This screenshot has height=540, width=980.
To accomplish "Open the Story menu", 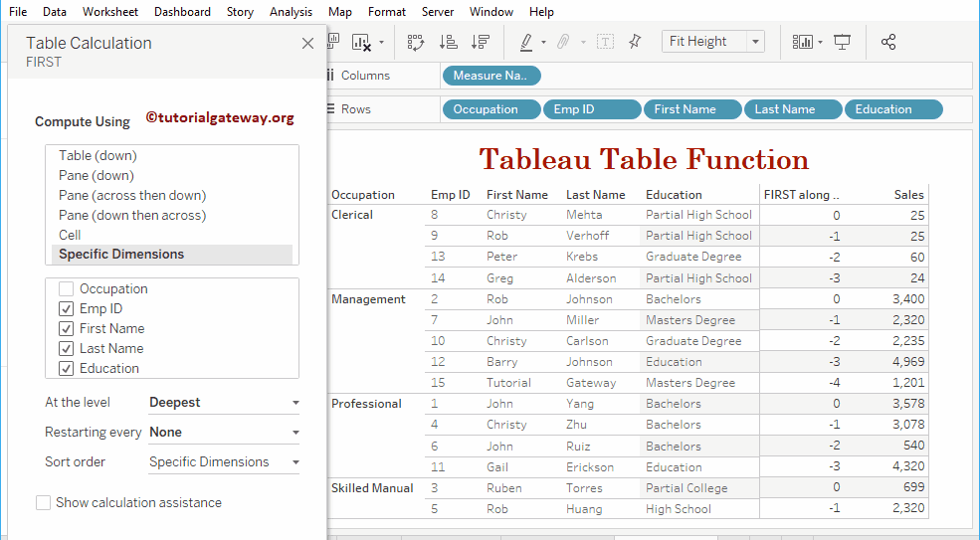I will 240,12.
